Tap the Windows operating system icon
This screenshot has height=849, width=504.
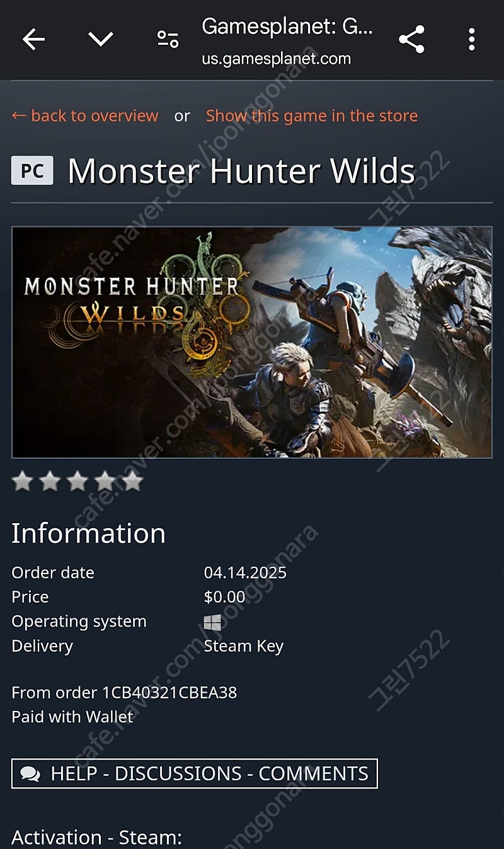(x=212, y=622)
